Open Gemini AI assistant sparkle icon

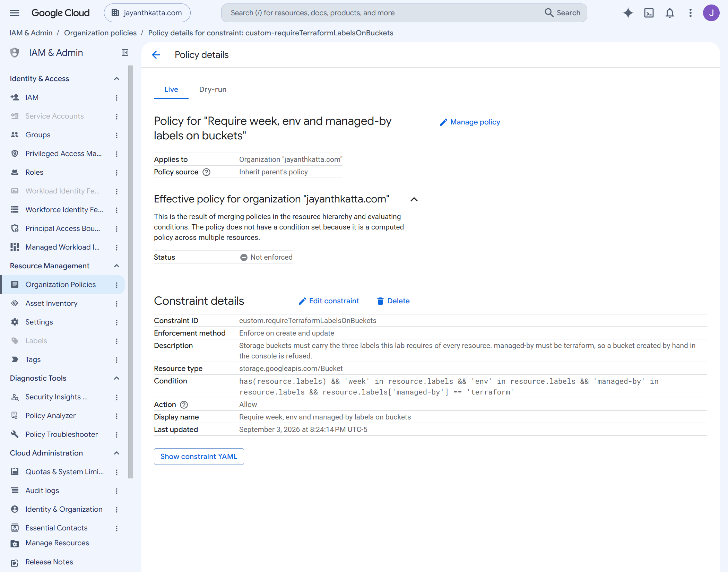click(628, 13)
